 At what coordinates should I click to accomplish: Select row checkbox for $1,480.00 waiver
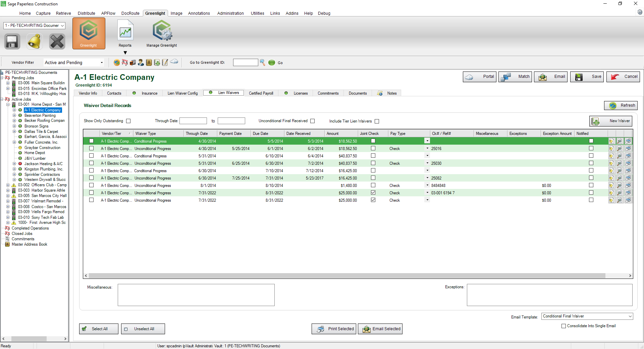pyautogui.click(x=91, y=185)
